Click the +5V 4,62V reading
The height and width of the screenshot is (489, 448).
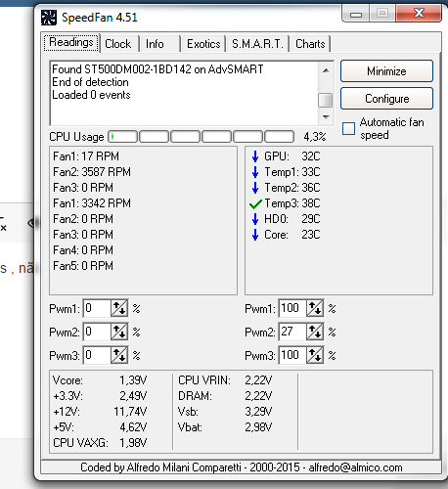[x=100, y=427]
